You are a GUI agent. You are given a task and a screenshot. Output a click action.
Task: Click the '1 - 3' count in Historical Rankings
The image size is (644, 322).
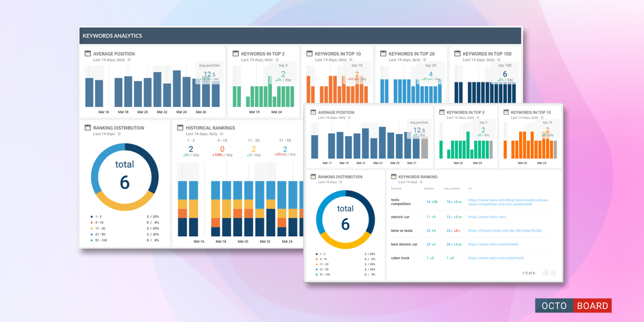[x=191, y=149]
